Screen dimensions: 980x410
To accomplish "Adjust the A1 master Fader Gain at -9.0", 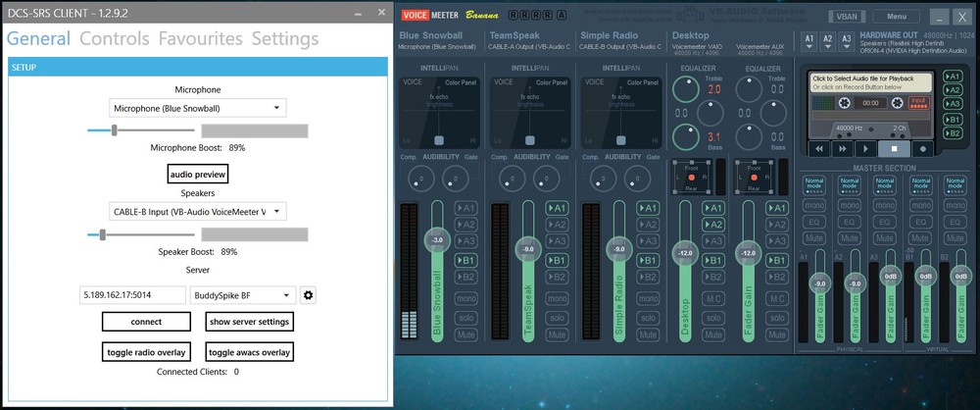I will coord(819,283).
